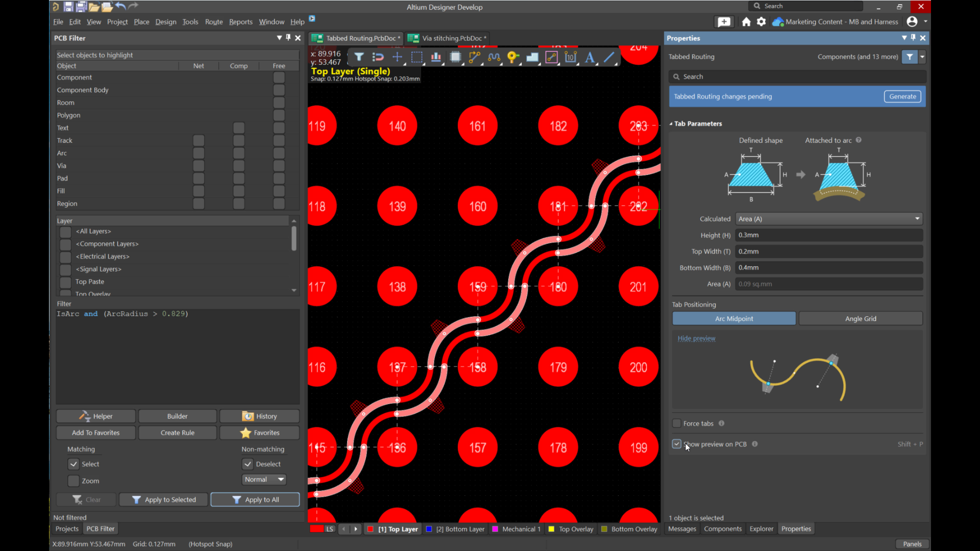Toggle the Select matching checkbox
The image size is (980, 551).
[x=73, y=464]
